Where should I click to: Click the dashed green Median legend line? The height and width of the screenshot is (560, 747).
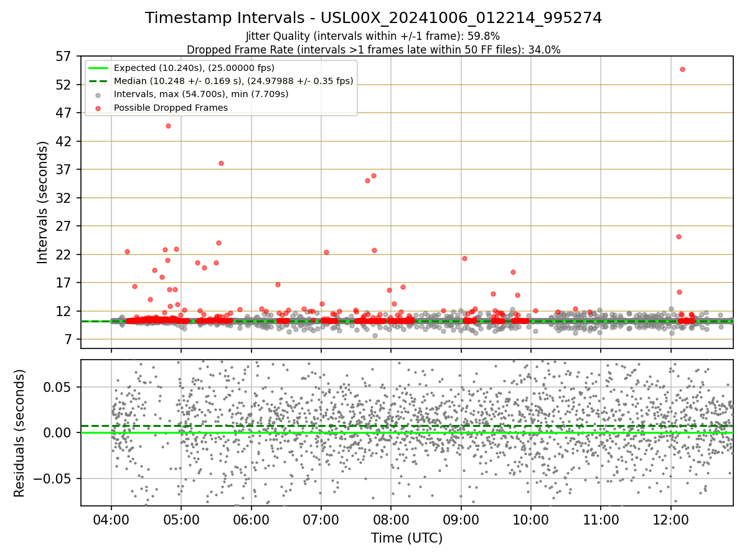pyautogui.click(x=98, y=81)
